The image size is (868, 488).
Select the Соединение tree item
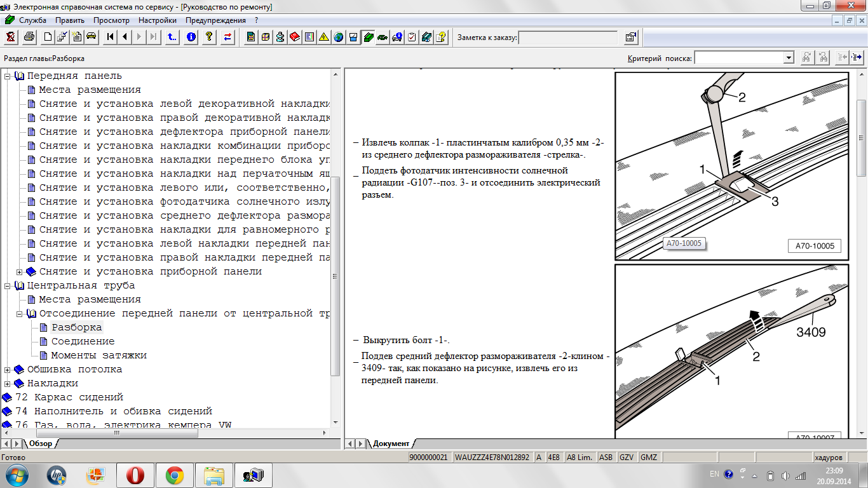point(83,341)
